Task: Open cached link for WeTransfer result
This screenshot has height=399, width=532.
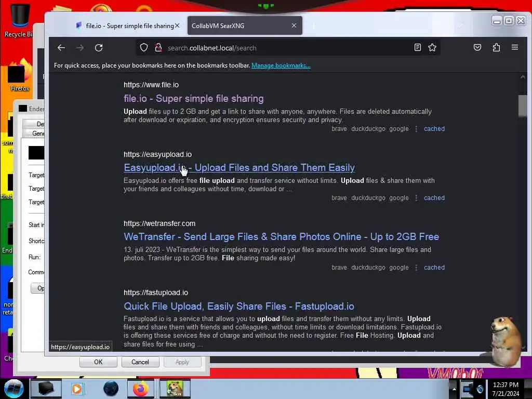Action: pyautogui.click(x=434, y=268)
